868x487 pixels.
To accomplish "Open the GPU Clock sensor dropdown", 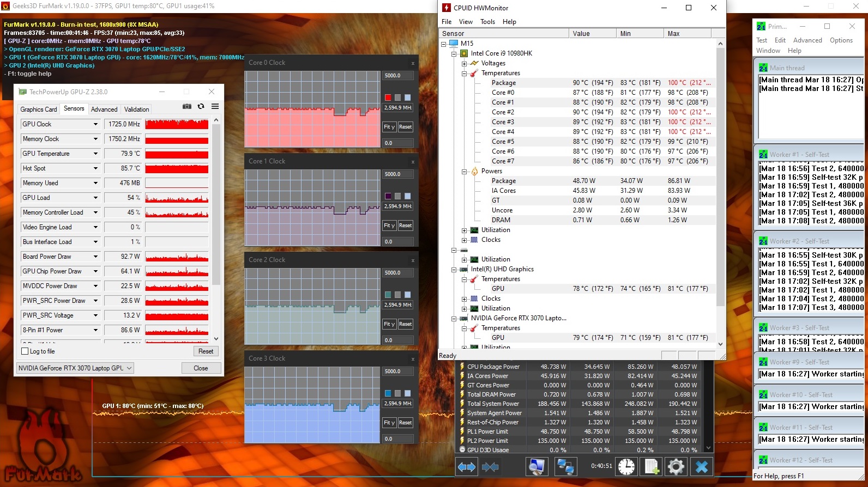I will (95, 124).
